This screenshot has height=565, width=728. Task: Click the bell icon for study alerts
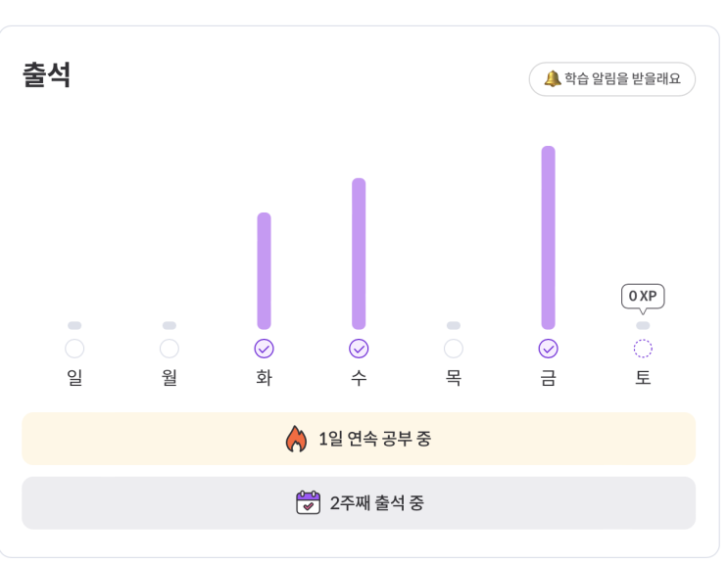pos(553,78)
